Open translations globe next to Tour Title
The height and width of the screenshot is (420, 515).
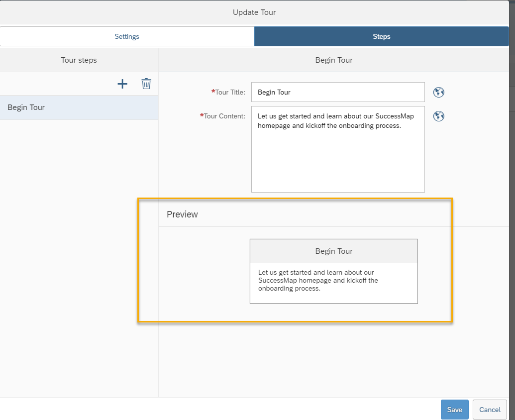438,92
